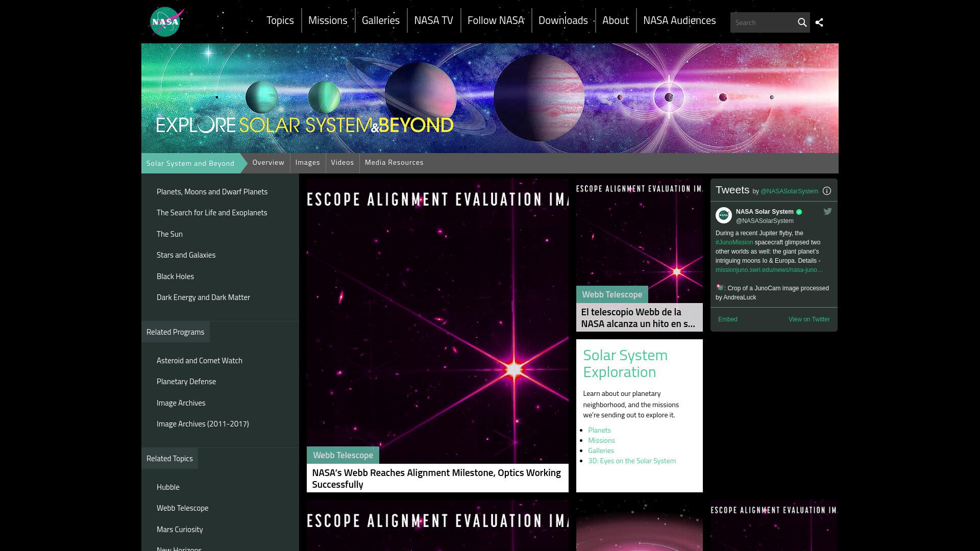Open the missionjuno.swri.edu link
The image size is (980, 551).
point(769,270)
